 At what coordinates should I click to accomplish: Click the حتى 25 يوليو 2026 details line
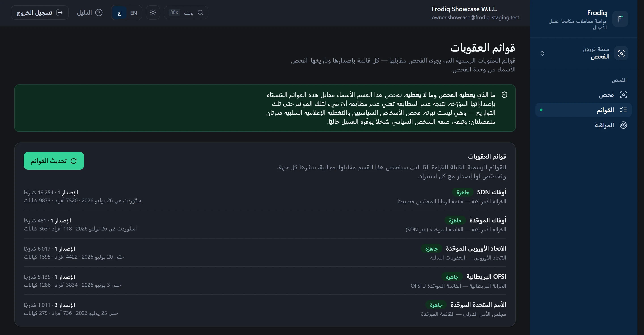[71, 313]
